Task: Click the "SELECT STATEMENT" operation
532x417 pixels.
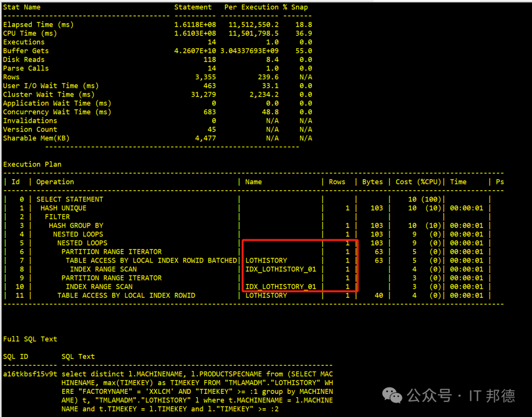Action: (x=69, y=199)
